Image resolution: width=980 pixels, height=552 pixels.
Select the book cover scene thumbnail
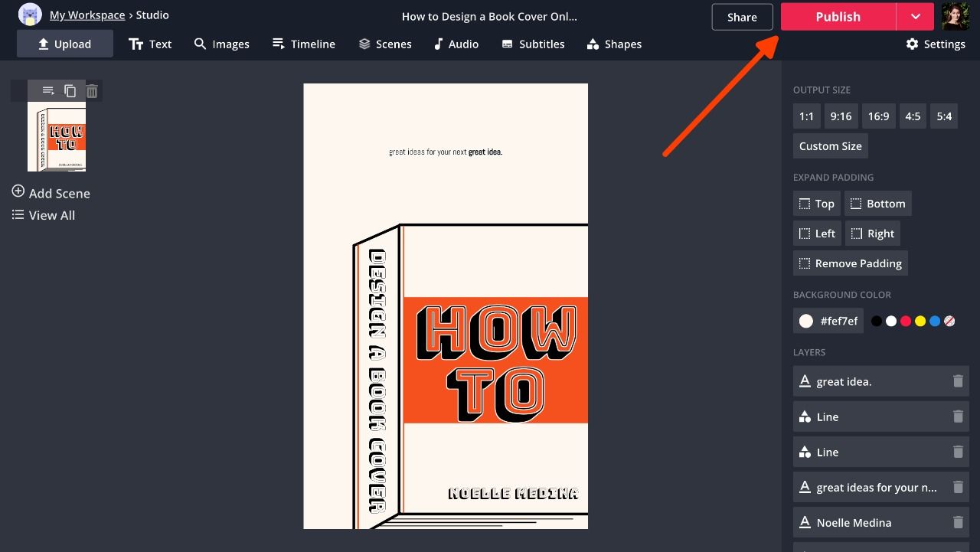[x=57, y=136]
